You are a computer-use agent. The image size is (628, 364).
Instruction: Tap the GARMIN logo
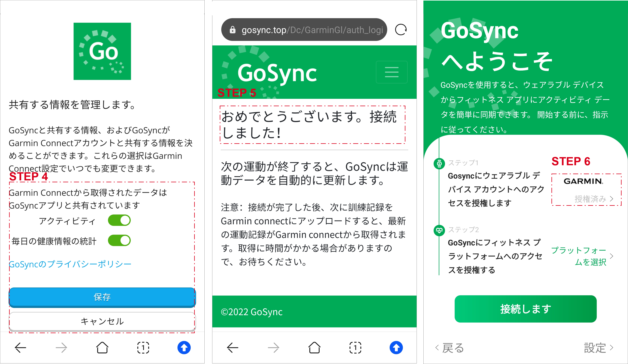point(584,181)
